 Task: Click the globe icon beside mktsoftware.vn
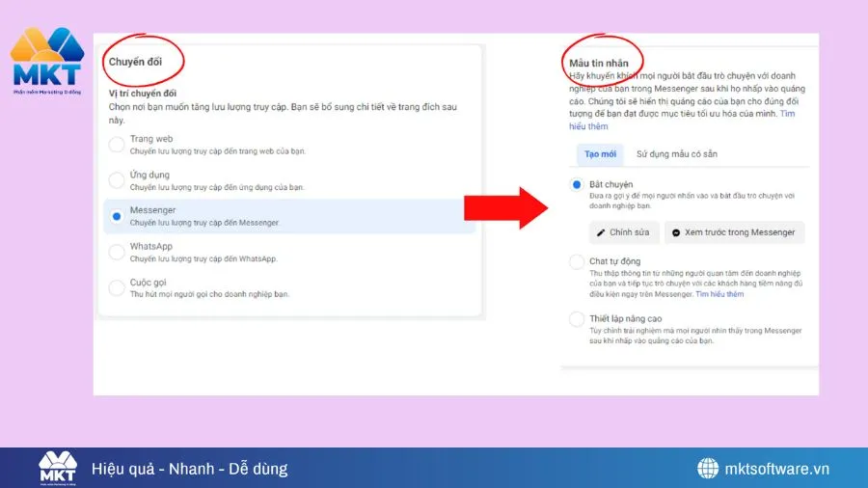[708, 469]
